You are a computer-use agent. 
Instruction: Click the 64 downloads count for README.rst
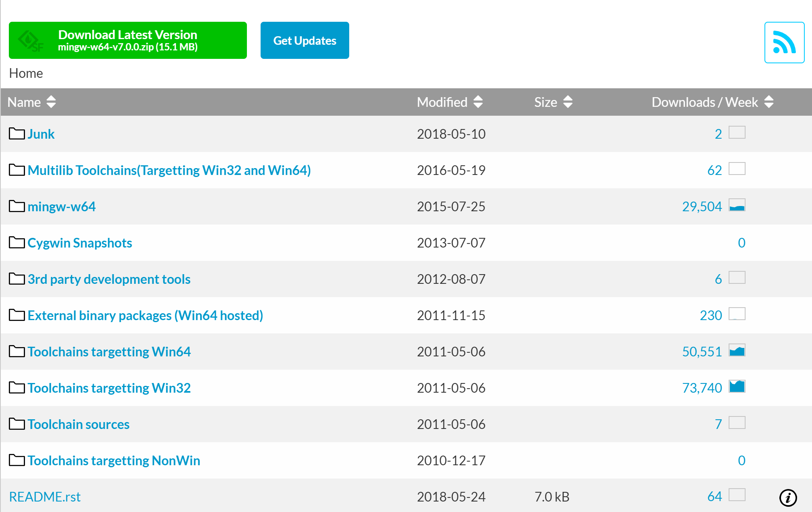point(715,497)
